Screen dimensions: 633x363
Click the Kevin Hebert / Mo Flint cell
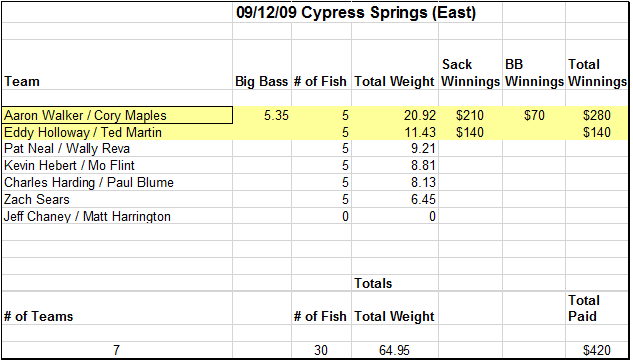117,166
